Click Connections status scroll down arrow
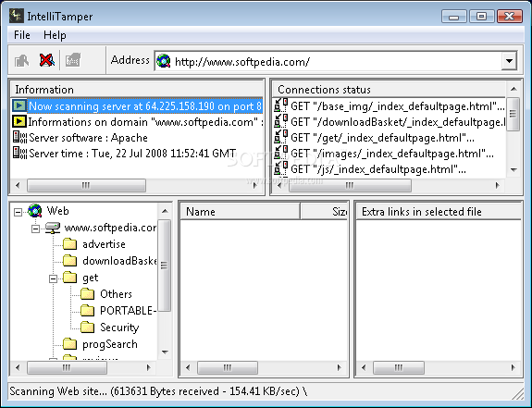The image size is (532, 408). [x=513, y=169]
